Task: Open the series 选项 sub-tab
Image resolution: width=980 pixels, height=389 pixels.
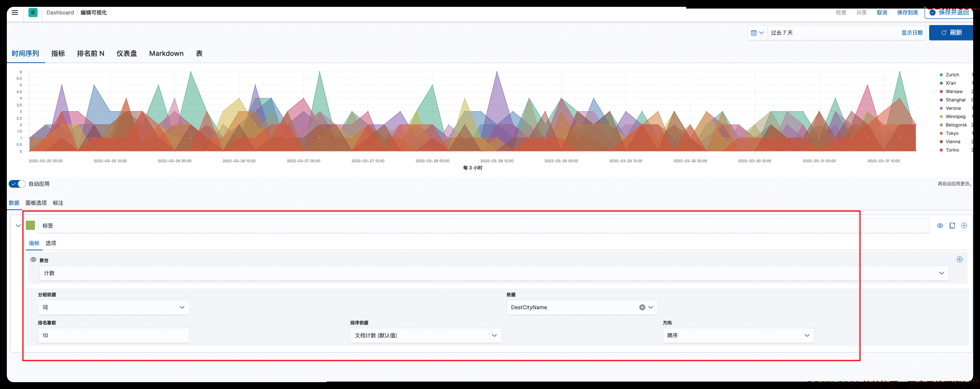Action: click(x=51, y=244)
